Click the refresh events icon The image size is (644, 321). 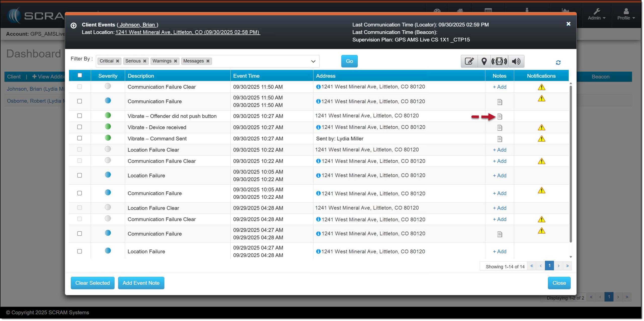pos(558,63)
